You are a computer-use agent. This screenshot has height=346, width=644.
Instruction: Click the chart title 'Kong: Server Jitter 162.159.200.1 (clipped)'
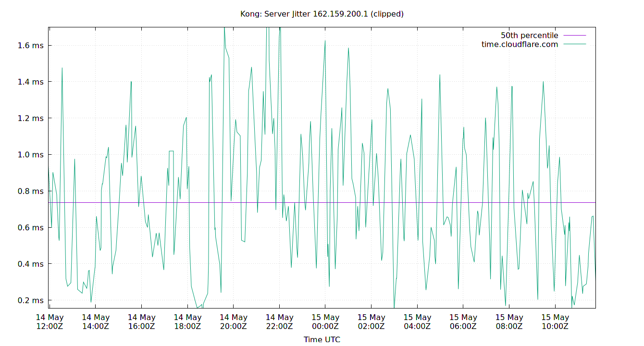pyautogui.click(x=322, y=14)
